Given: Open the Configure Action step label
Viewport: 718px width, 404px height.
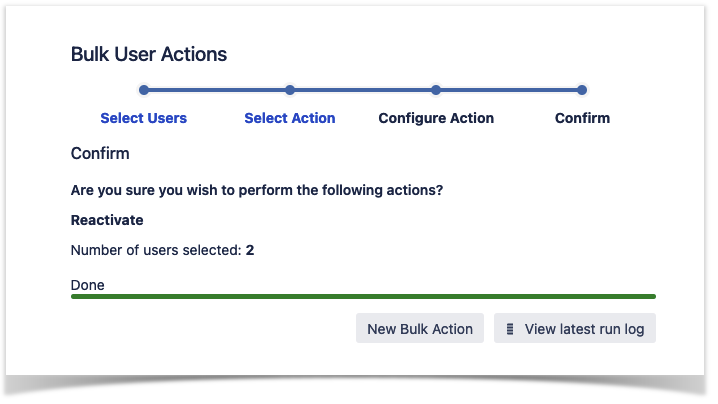Looking at the screenshot, I should (436, 118).
